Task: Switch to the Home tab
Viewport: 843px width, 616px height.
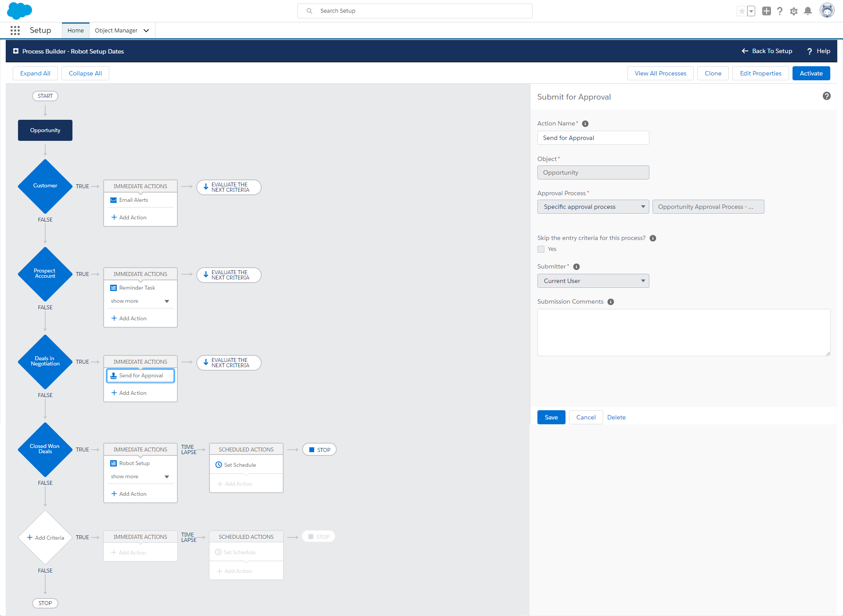Action: coord(76,30)
